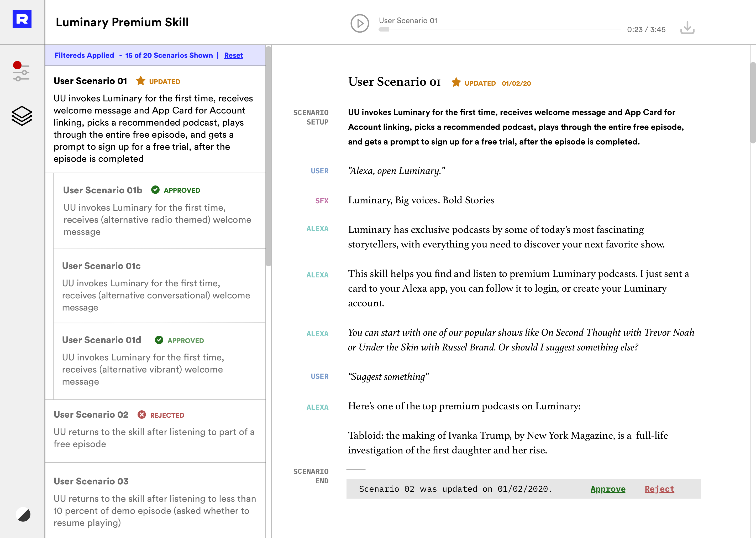This screenshot has width=756, height=538.
Task: Click the SCENARIO SETUP label
Action: pyautogui.click(x=311, y=117)
